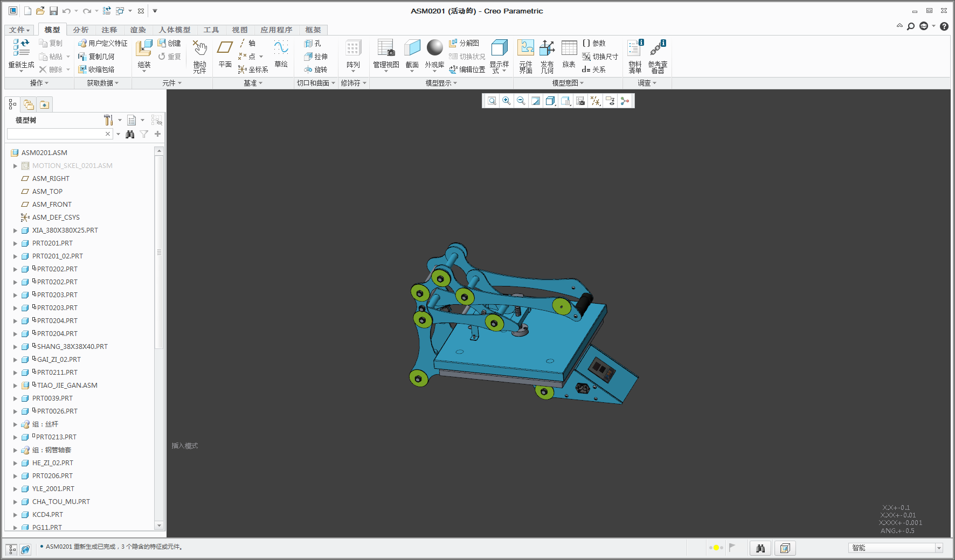Toggle datum display filters in graphics toolbar

point(595,101)
